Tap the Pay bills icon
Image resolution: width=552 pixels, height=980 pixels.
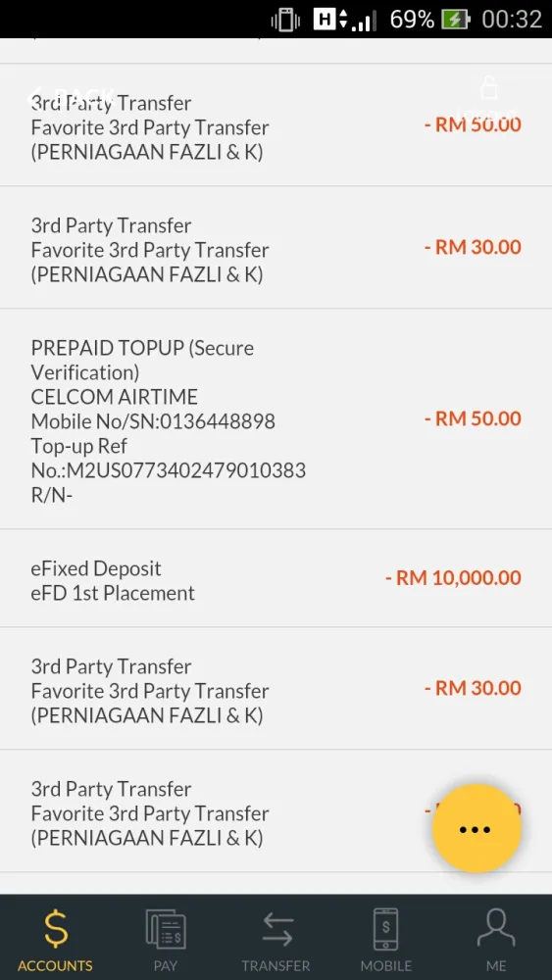166,928
